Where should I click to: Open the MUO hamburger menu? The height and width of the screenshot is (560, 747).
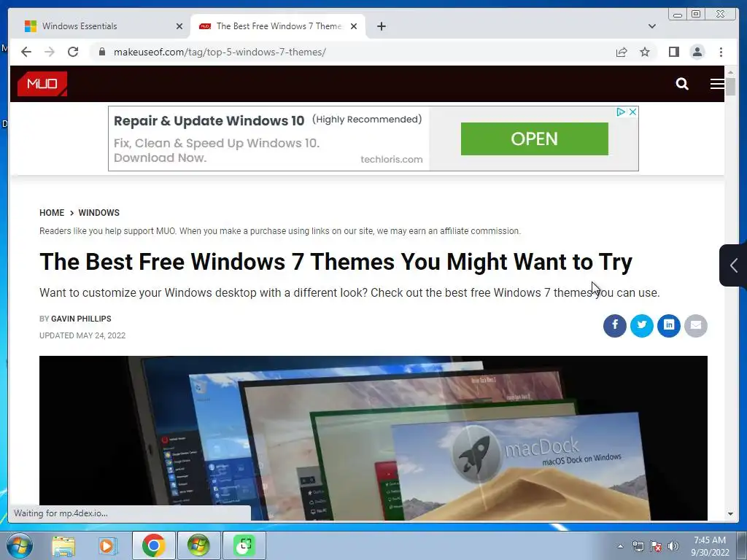(717, 84)
